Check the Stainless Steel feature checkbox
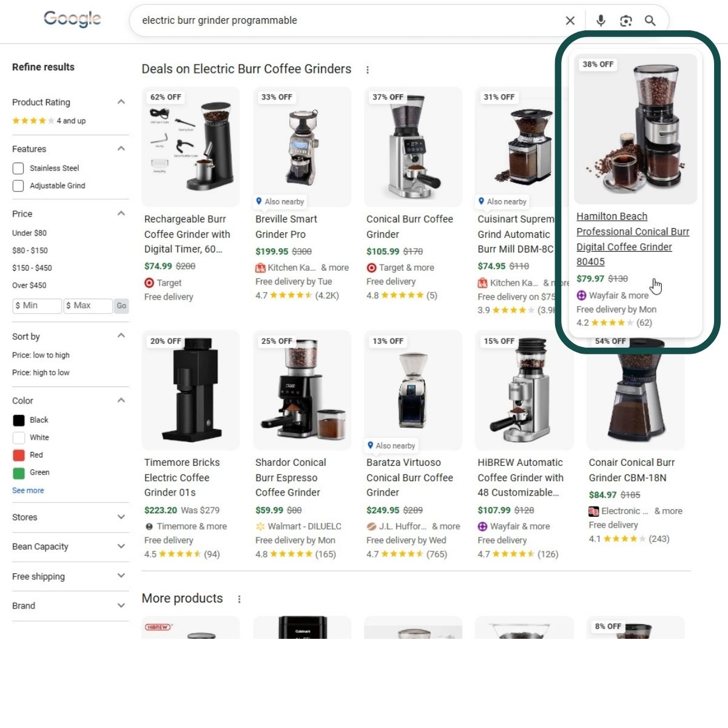The height and width of the screenshot is (728, 728). [18, 168]
